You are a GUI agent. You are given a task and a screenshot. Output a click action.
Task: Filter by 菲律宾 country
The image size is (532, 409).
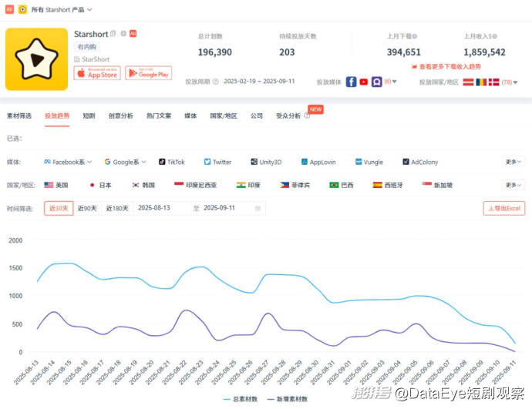[295, 185]
